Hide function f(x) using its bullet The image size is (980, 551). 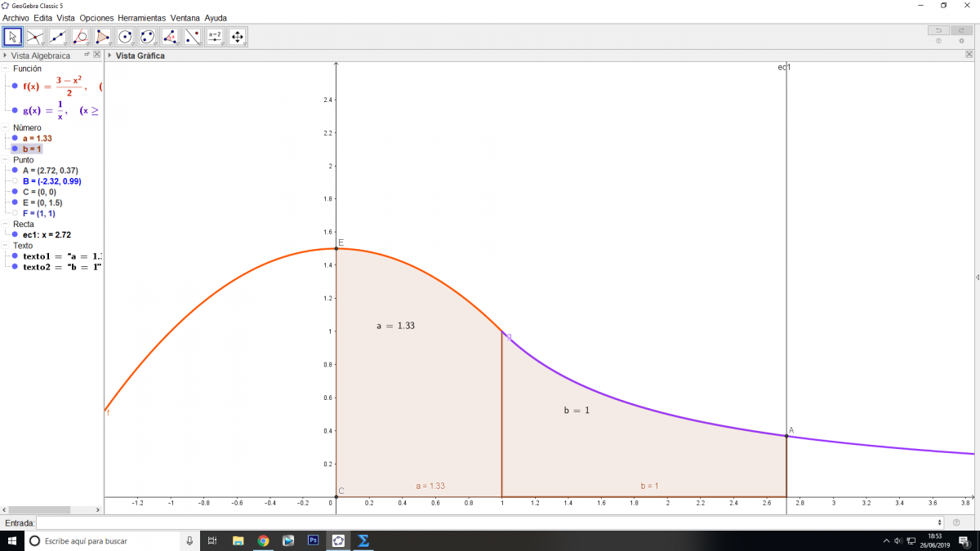click(x=15, y=86)
